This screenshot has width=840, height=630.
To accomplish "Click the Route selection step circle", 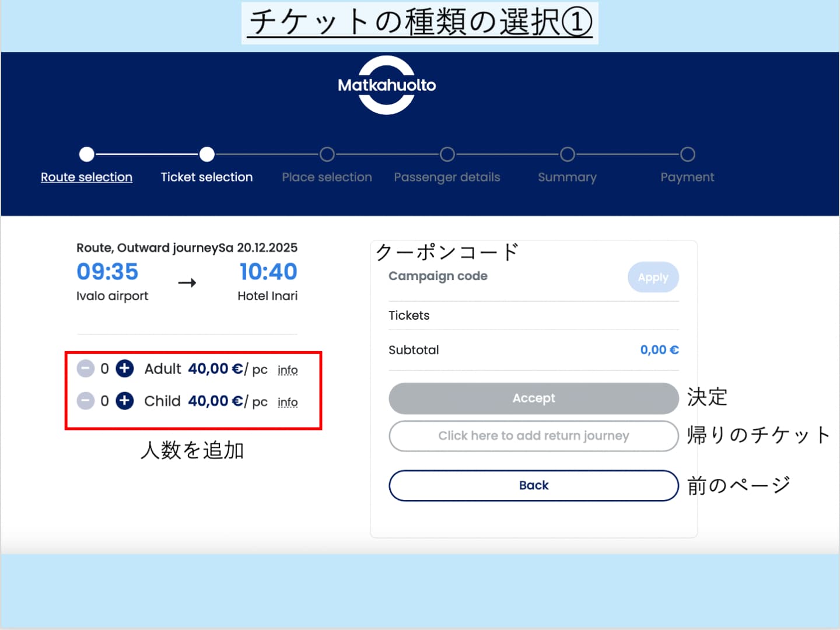I will click(87, 155).
